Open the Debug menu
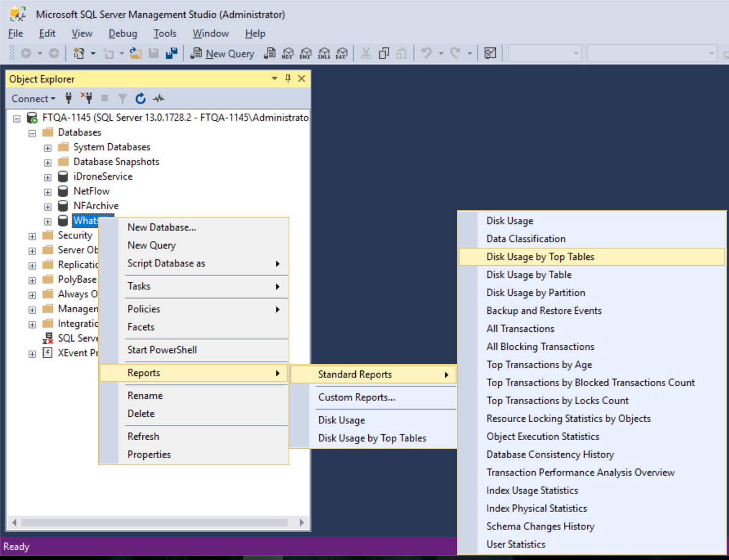This screenshot has width=729, height=560. coord(122,33)
